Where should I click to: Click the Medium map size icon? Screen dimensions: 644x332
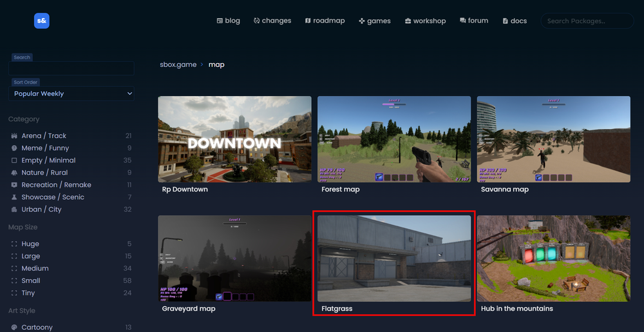pyautogui.click(x=14, y=269)
